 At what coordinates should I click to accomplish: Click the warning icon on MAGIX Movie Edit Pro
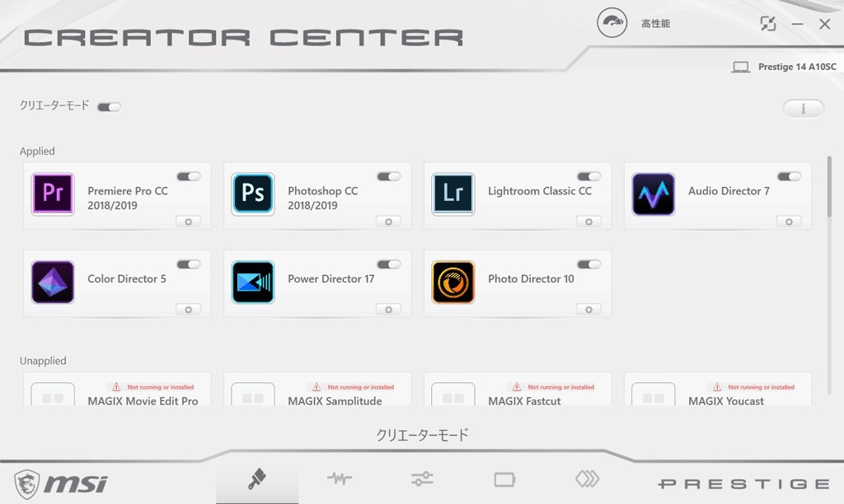[x=116, y=387]
